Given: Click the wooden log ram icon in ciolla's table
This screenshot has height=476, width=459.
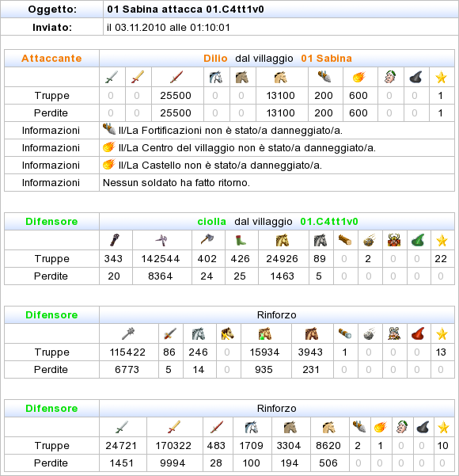Looking at the screenshot, I should [345, 240].
